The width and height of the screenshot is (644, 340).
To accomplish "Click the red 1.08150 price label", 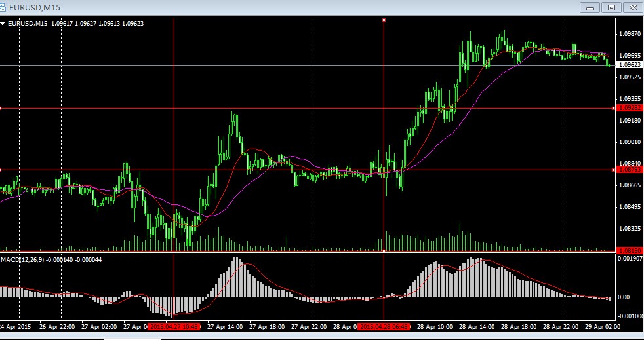I will [629, 250].
